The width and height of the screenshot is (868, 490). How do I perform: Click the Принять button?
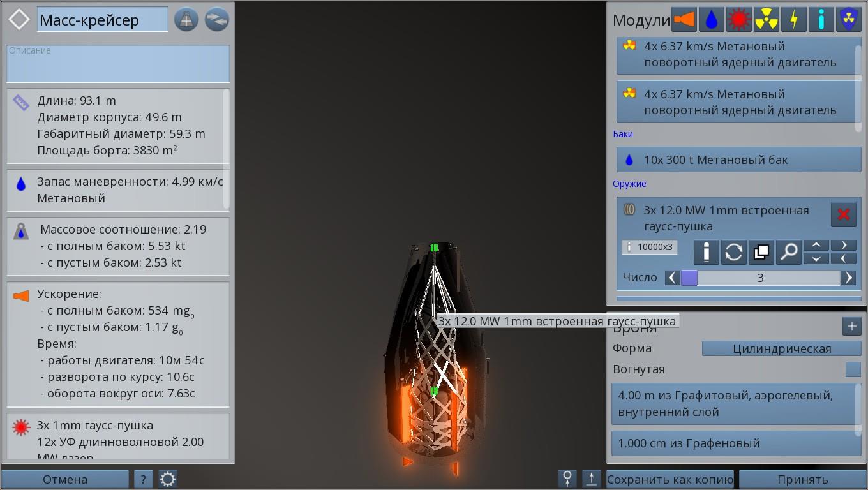click(x=802, y=479)
